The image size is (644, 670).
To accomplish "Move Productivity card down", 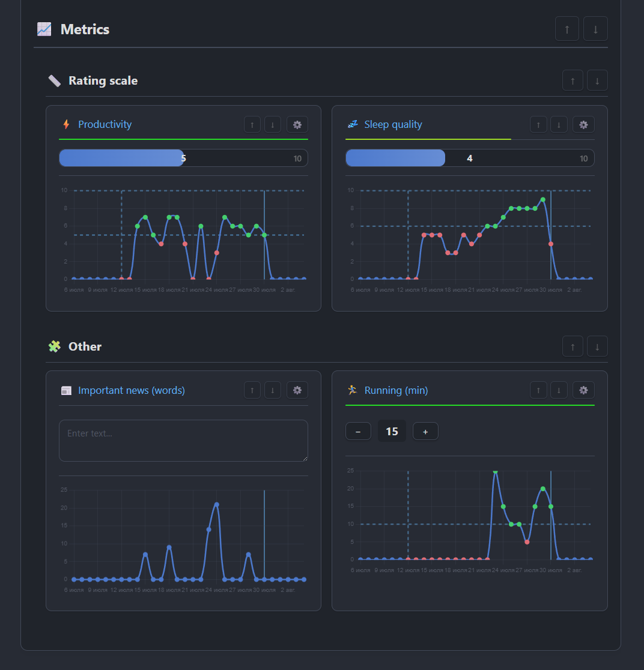I will pos(272,125).
